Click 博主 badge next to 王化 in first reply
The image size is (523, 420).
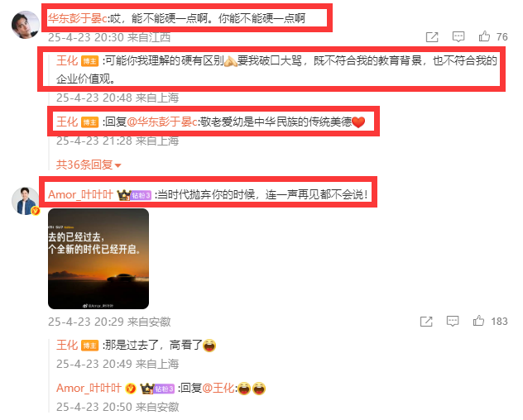(89, 61)
